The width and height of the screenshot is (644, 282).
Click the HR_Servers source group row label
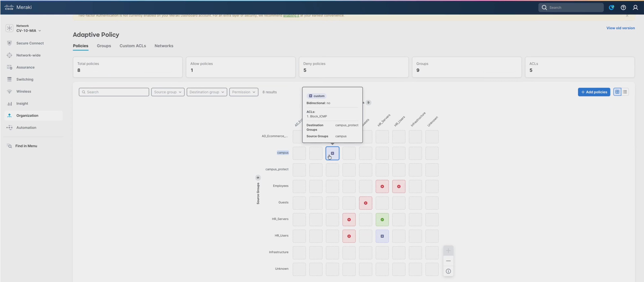click(280, 219)
